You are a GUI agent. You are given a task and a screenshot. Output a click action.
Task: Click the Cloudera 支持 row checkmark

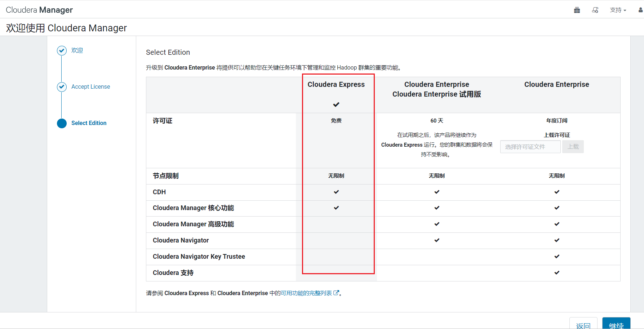click(557, 273)
